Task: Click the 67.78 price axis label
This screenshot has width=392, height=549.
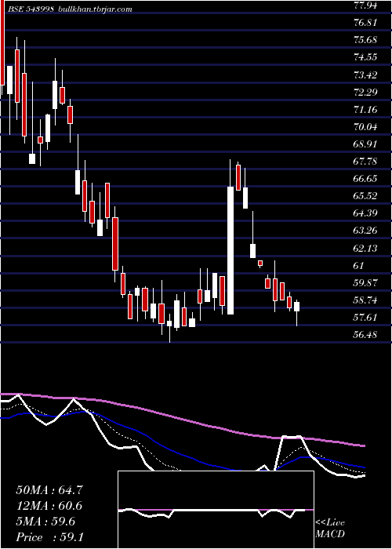Action: pos(366,162)
